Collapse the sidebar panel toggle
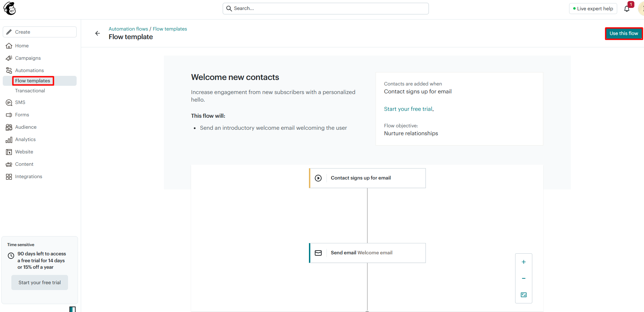Image resolution: width=644 pixels, height=312 pixels. coord(73,309)
